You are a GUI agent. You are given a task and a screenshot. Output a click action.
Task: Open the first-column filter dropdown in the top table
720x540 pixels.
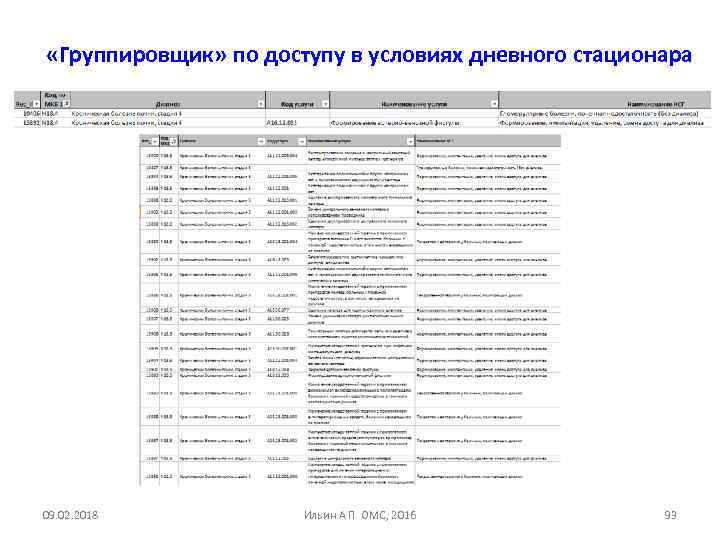tap(36, 104)
